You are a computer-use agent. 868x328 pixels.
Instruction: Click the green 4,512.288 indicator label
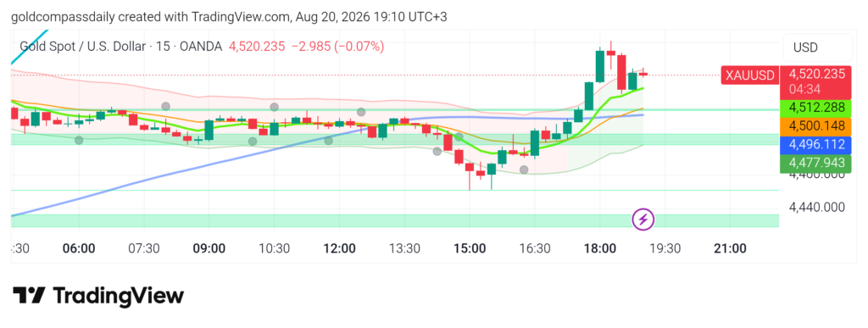tap(816, 108)
